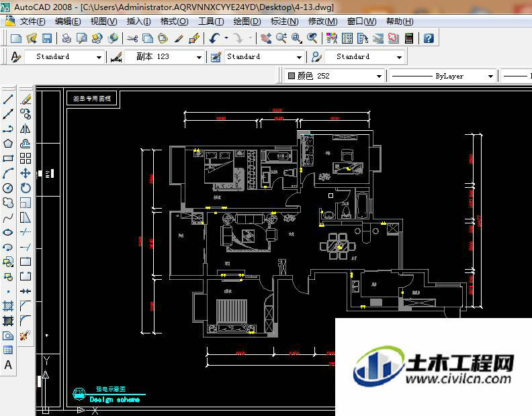Open the 标注(N) menu
The image size is (532, 416).
[x=284, y=21]
